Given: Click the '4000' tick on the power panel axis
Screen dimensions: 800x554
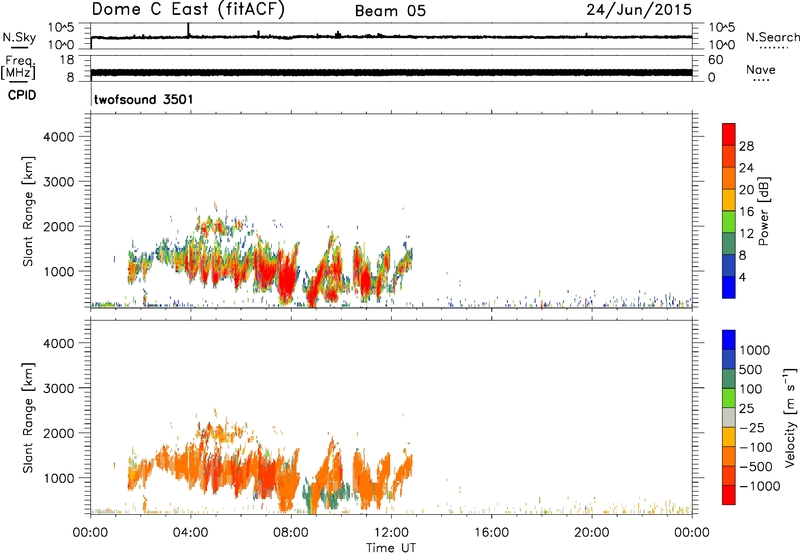Looking at the screenshot, I should 58,137.
